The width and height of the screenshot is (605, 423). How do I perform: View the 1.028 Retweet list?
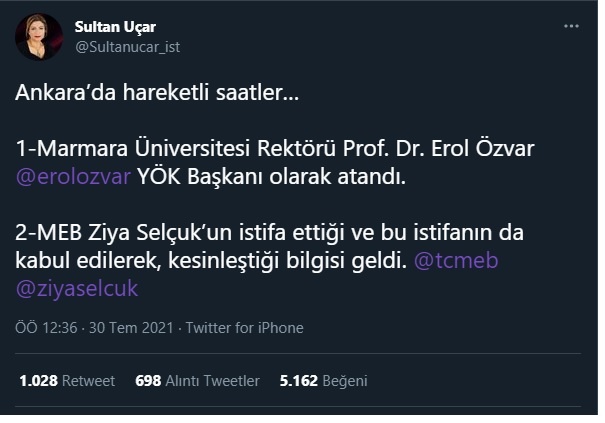click(x=67, y=381)
